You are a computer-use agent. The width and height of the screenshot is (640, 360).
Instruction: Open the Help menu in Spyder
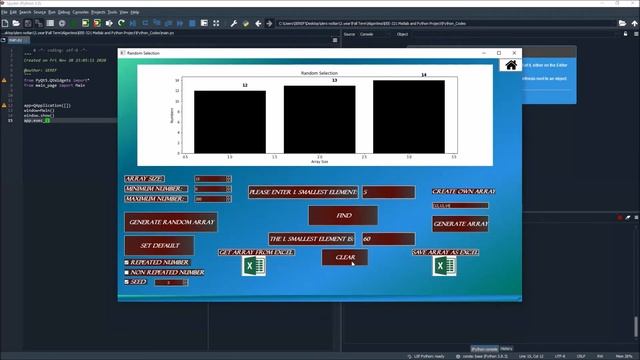pyautogui.click(x=135, y=12)
